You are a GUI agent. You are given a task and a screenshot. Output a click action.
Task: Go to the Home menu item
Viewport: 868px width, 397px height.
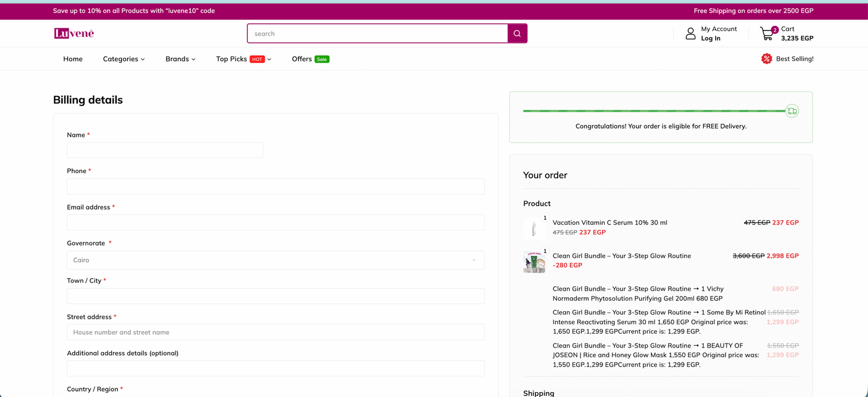tap(73, 59)
